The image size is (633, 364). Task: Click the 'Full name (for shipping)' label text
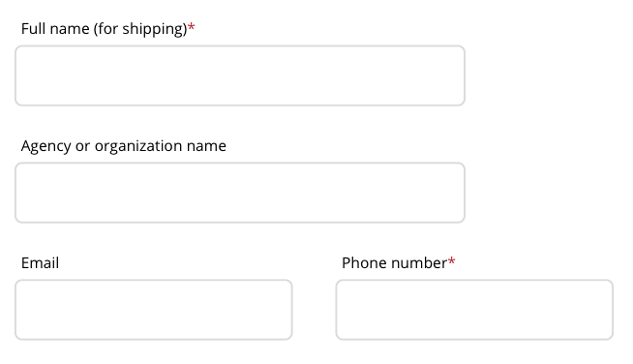(105, 29)
